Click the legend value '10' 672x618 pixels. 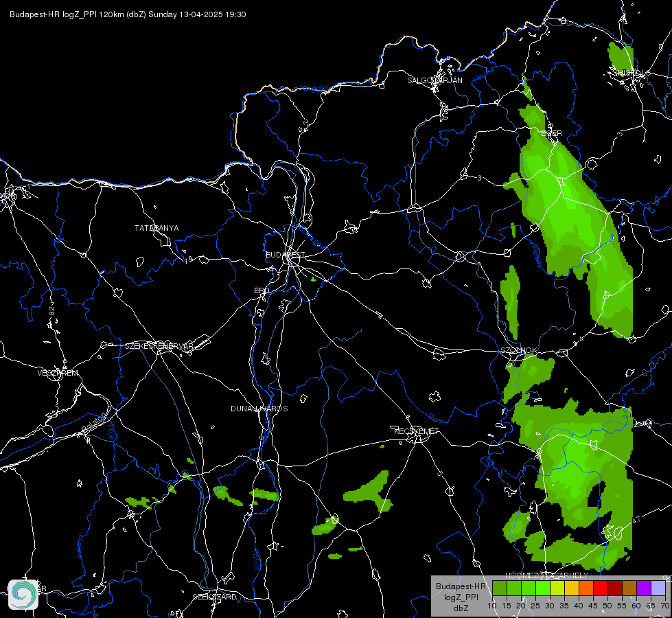pyautogui.click(x=492, y=606)
